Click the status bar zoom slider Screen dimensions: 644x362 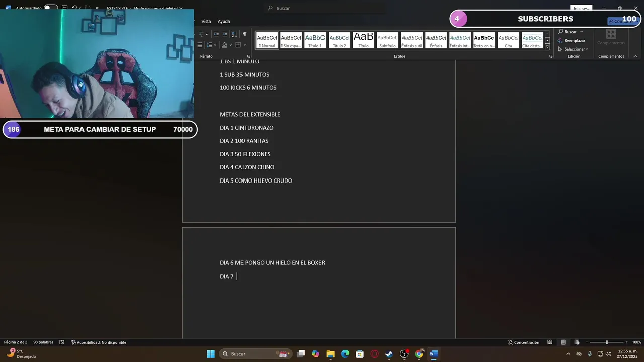pyautogui.click(x=606, y=342)
